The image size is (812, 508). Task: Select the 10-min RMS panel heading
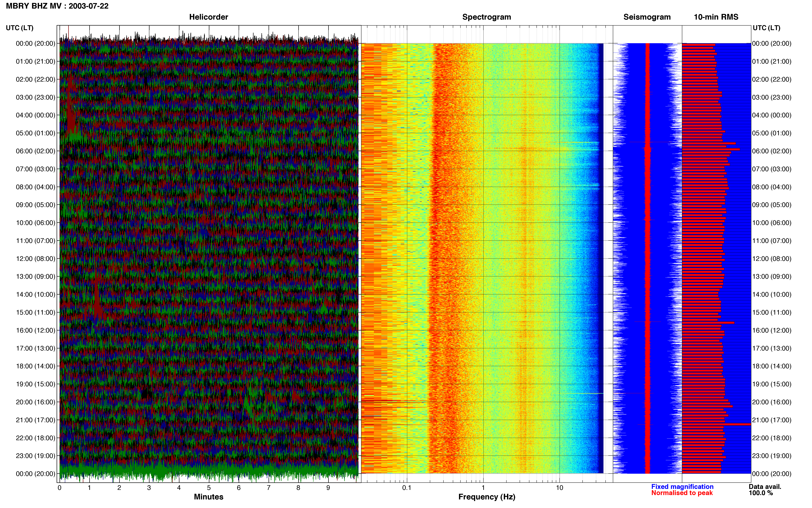716,17
